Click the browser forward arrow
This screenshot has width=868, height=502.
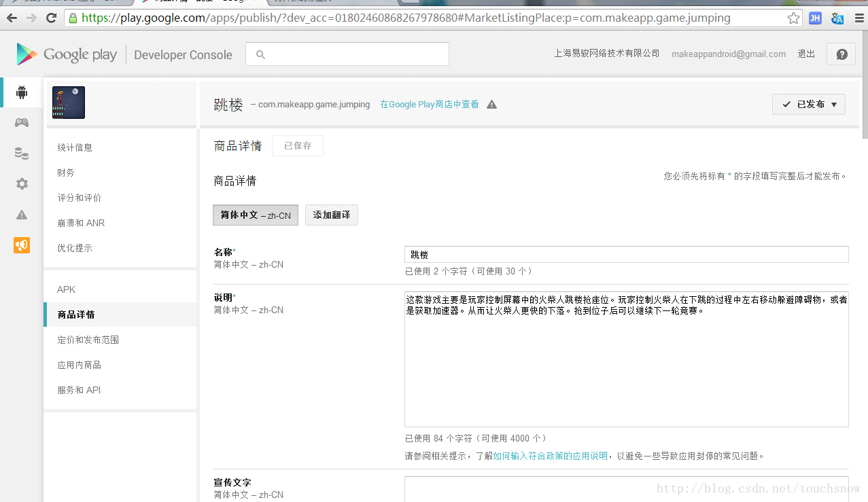click(32, 18)
